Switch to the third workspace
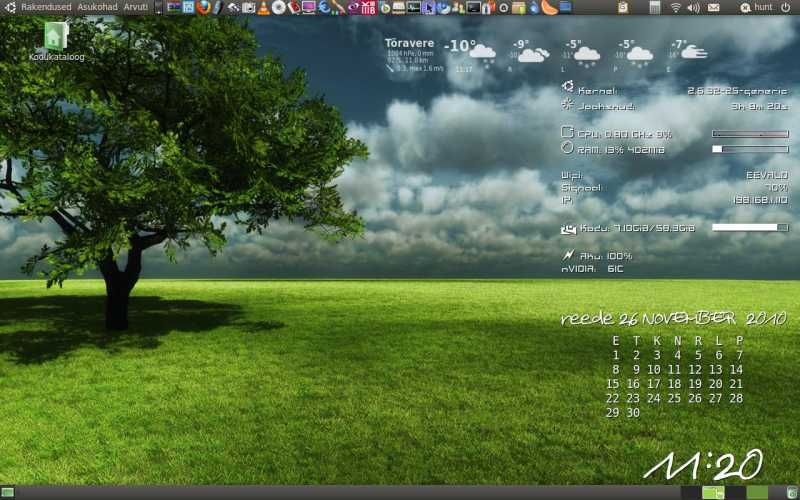This screenshot has height=500, width=800. coord(735,493)
